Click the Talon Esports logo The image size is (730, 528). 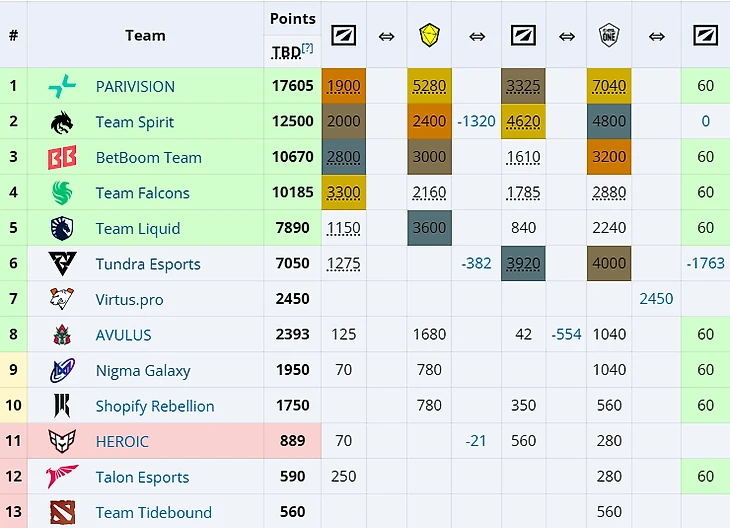pyautogui.click(x=62, y=476)
